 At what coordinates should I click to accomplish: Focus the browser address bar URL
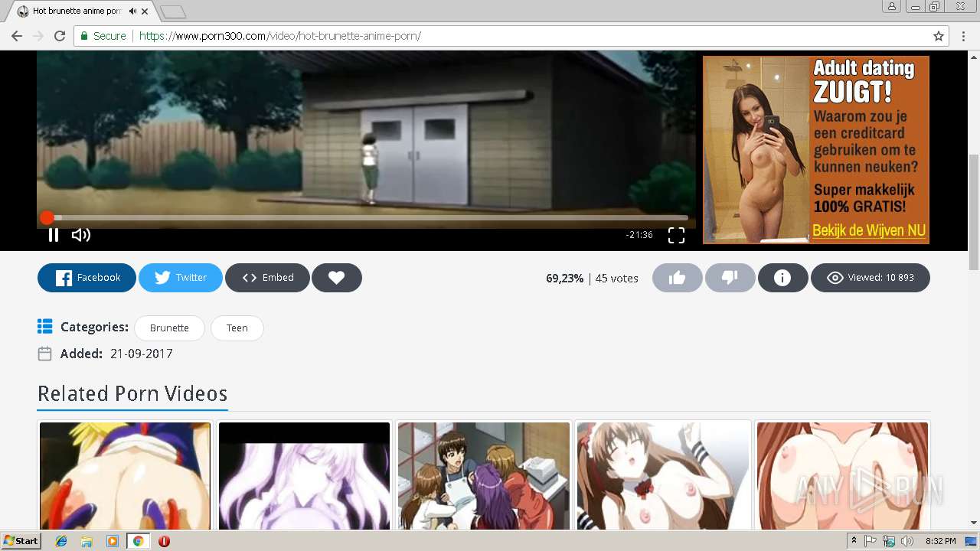(x=280, y=36)
